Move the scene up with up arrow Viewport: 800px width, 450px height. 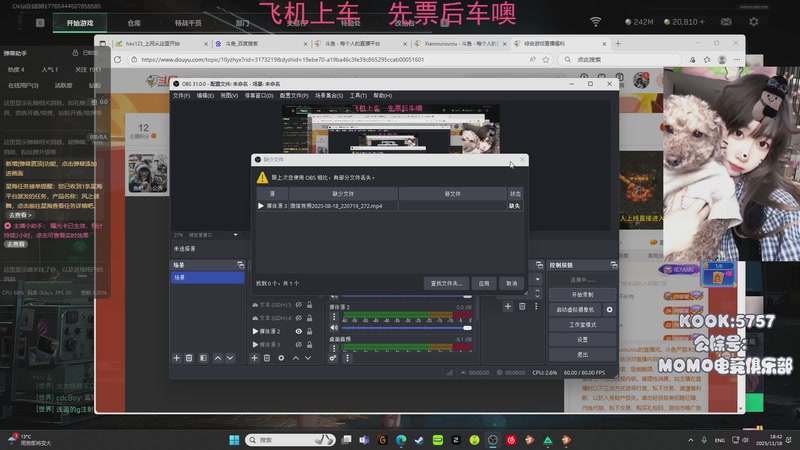(218, 358)
